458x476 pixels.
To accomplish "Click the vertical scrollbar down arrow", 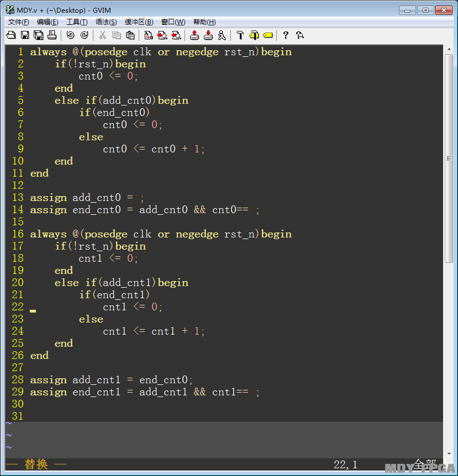I will click(449, 454).
